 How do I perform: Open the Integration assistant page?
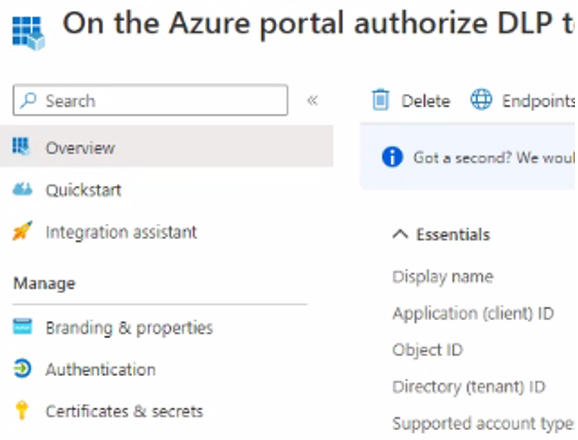pyautogui.click(x=121, y=232)
